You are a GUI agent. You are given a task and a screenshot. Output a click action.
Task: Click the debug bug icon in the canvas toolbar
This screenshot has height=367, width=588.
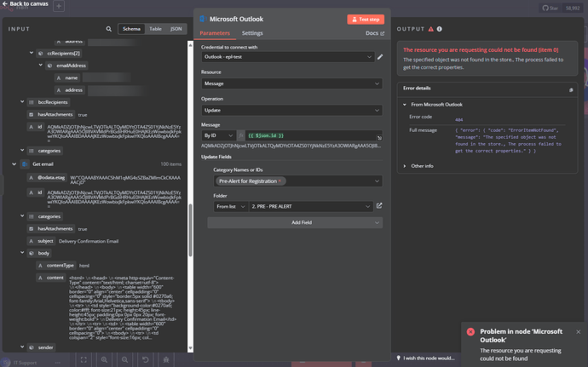tap(166, 360)
